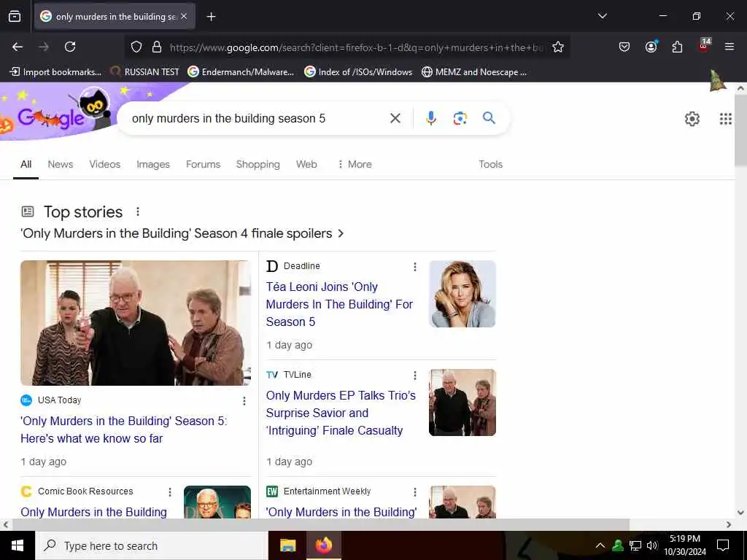The image size is (747, 560).
Task: Open the tracking protection shield icon
Action: [136, 47]
